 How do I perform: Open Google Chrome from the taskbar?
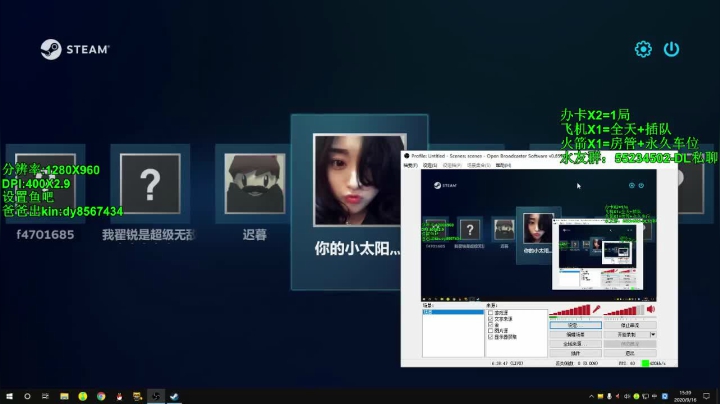pyautogui.click(x=101, y=396)
